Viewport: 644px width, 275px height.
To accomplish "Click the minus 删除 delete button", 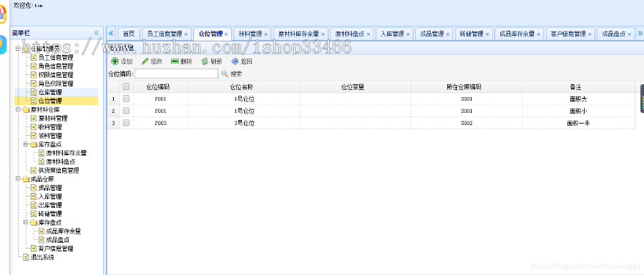I will coord(182,61).
